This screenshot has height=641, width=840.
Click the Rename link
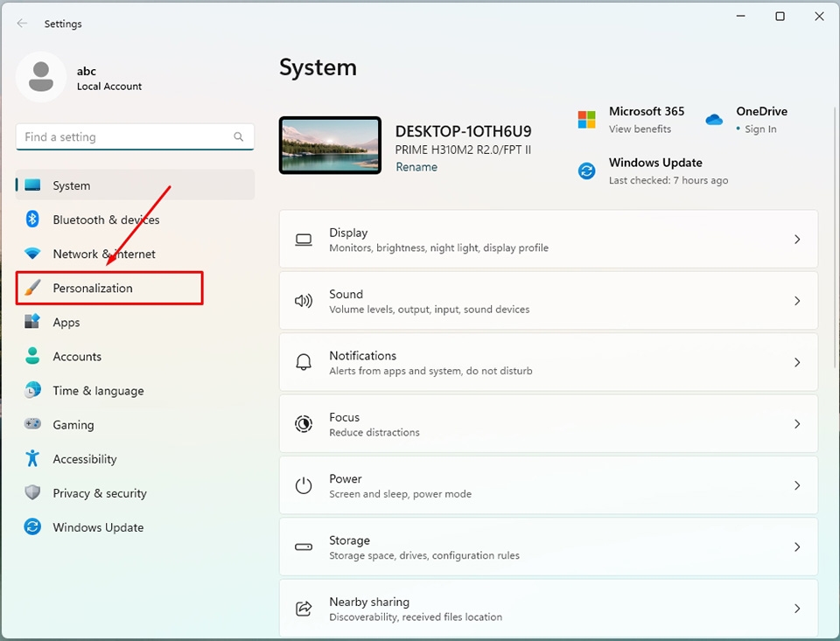[416, 167]
